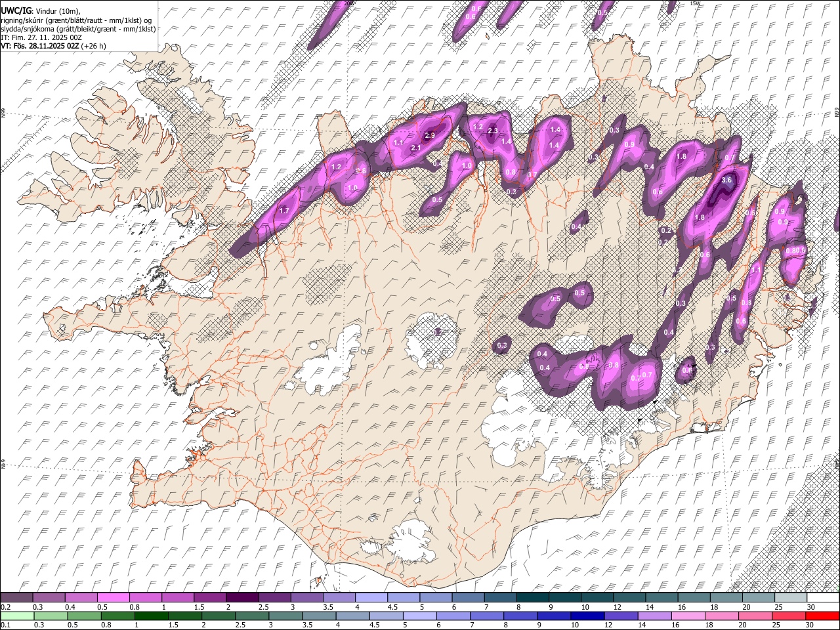Select the lower-scale swatch between 2.5 and 3

(252, 616)
